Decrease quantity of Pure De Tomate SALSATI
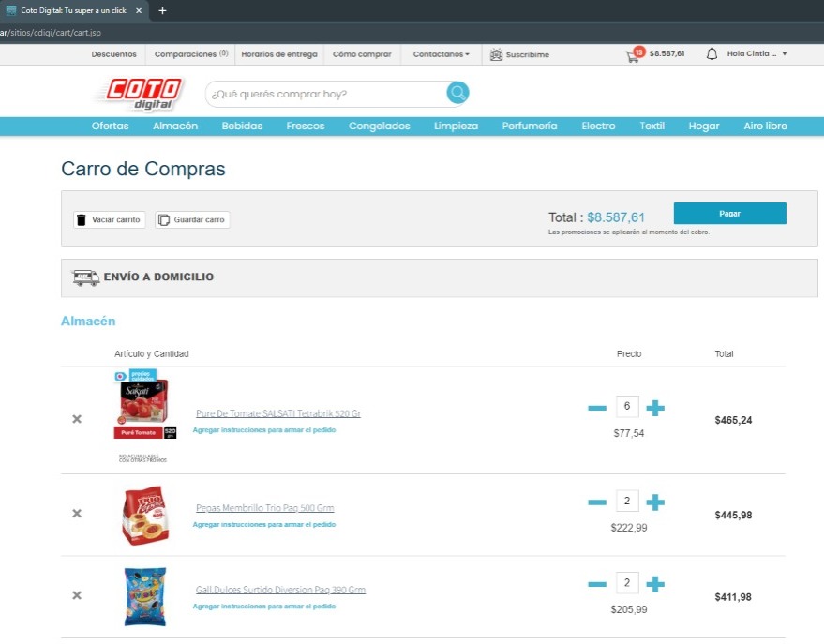824x644 pixels. (597, 408)
